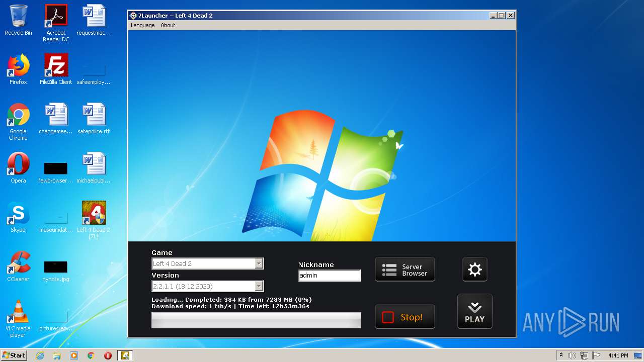The height and width of the screenshot is (362, 644).
Task: Open Acrobat Reader DC shortcut
Action: coord(56,23)
